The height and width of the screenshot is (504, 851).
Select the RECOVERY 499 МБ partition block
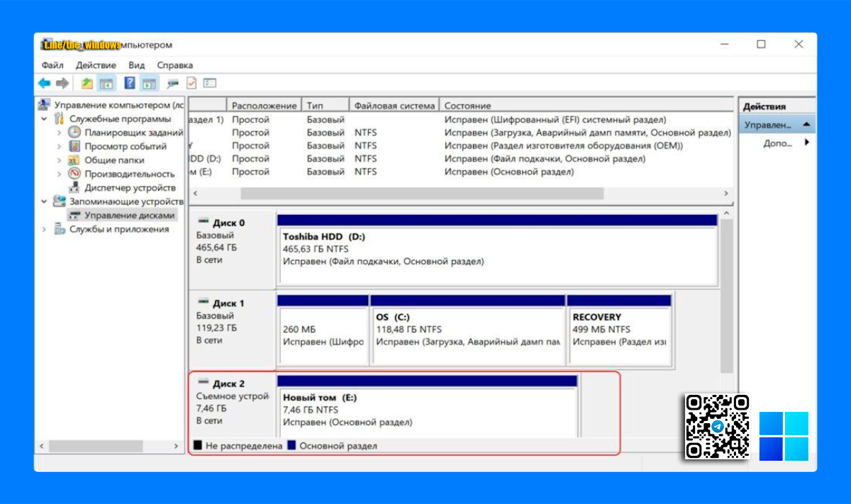click(x=619, y=330)
